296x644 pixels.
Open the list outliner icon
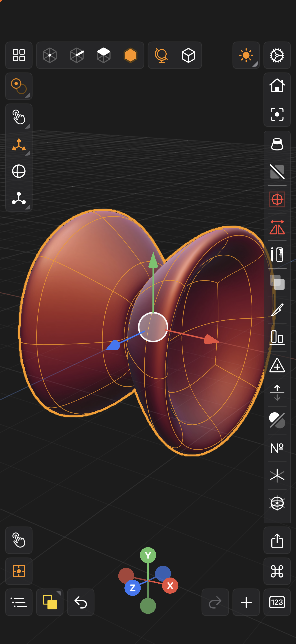19,602
